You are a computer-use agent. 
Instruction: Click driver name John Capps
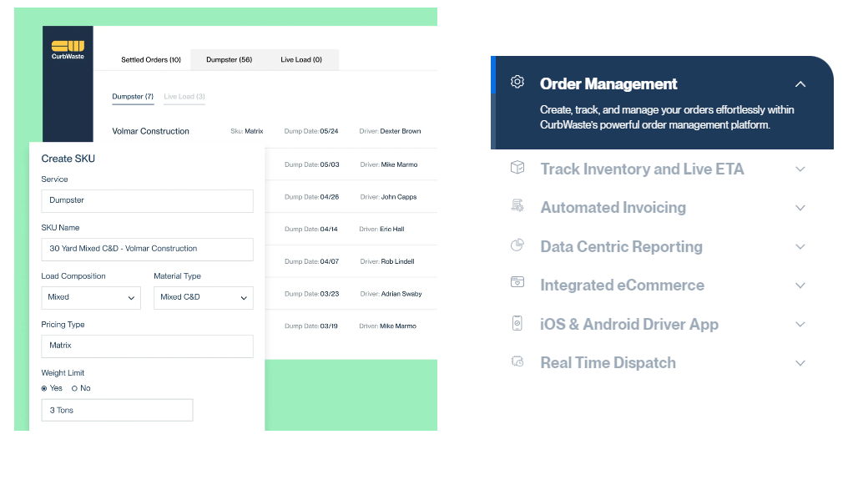tap(399, 196)
